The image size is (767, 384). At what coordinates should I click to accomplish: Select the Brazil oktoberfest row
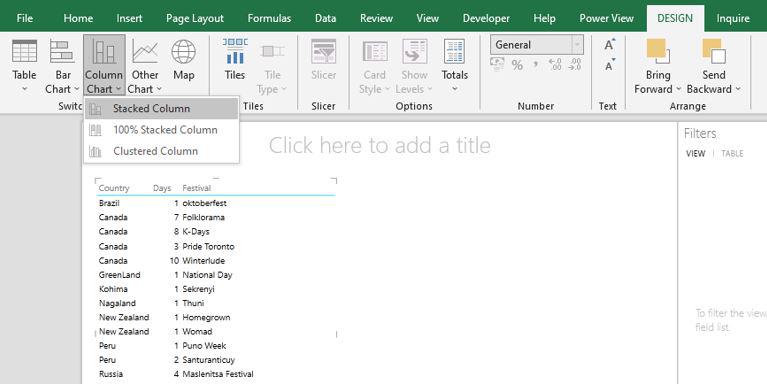click(215, 203)
